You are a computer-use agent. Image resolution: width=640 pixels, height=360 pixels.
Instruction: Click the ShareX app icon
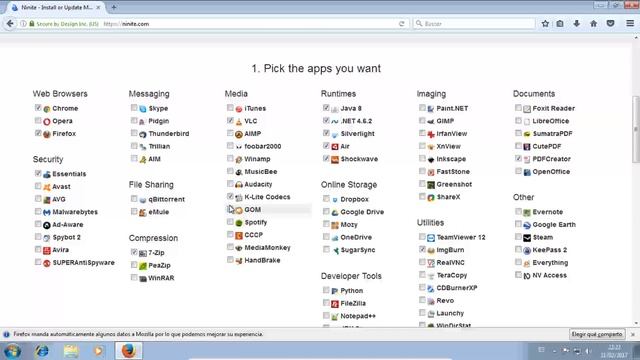[x=431, y=197]
